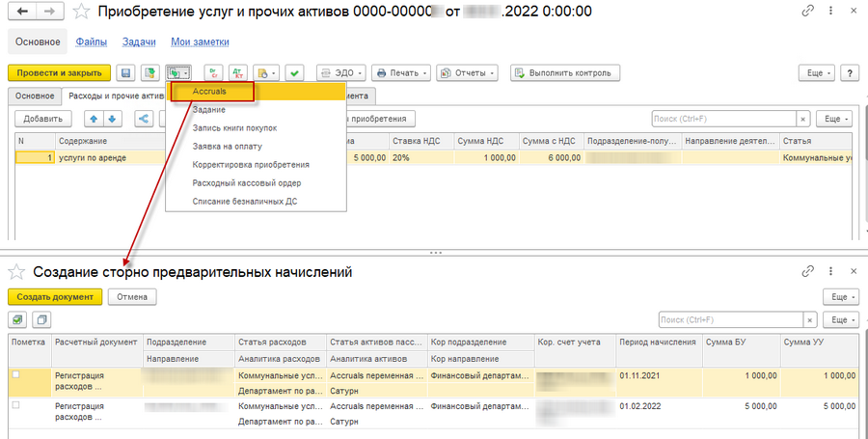This screenshot has width=868, height=439.
Task: Add the lower form to favorites with star
Action: coord(16,272)
